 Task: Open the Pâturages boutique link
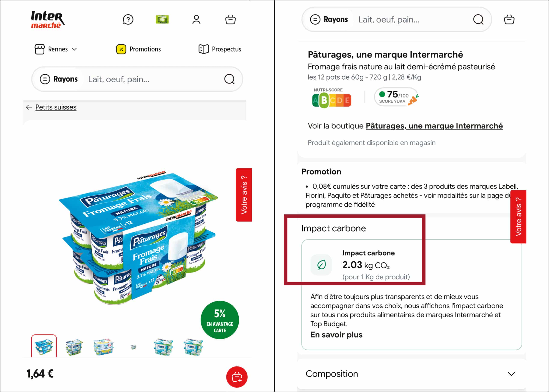[434, 126]
